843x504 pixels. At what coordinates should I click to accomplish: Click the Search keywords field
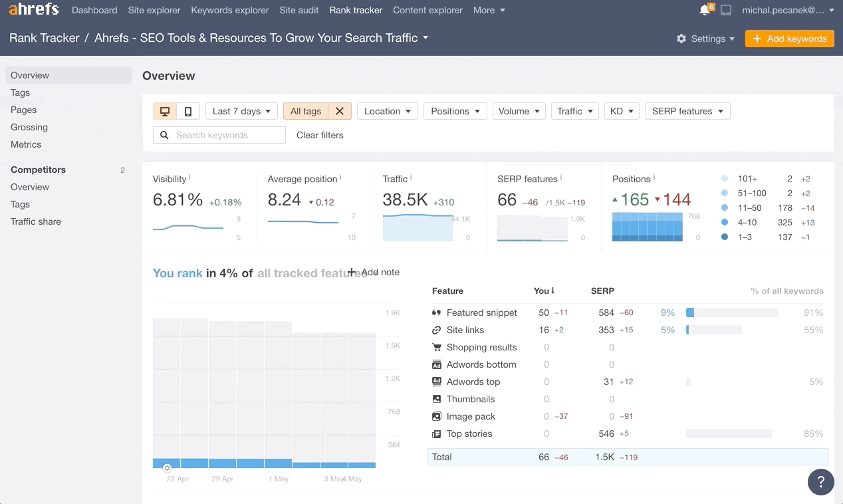click(219, 135)
